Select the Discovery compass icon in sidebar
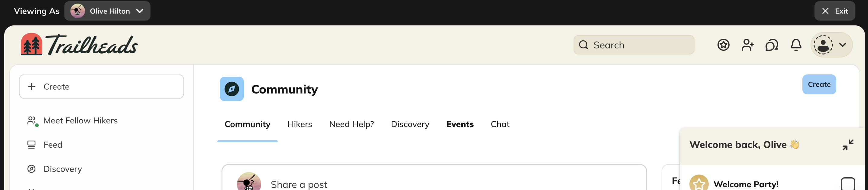Viewport: 868px width, 190px height. (x=32, y=169)
